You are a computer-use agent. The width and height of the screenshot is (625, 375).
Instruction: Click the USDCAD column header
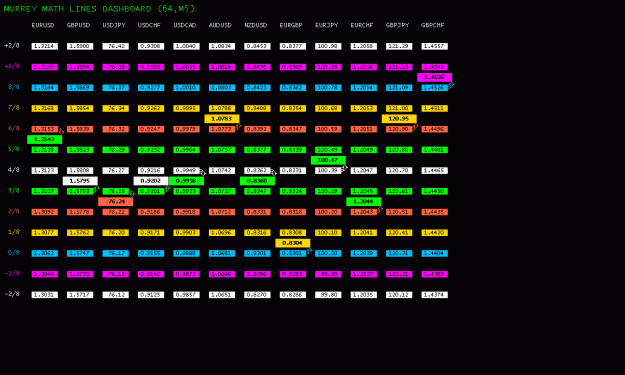point(185,25)
